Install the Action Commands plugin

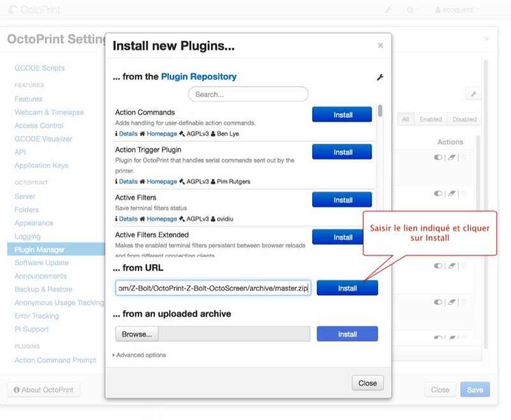(x=342, y=115)
